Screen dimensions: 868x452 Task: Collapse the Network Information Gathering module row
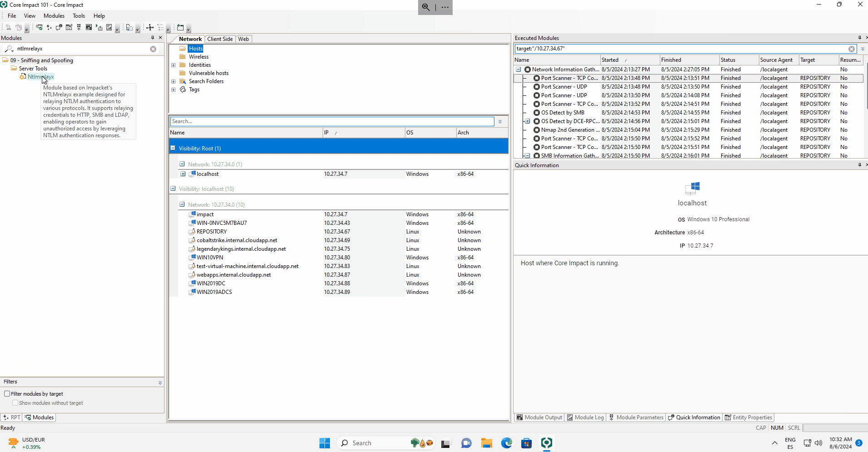pos(519,70)
